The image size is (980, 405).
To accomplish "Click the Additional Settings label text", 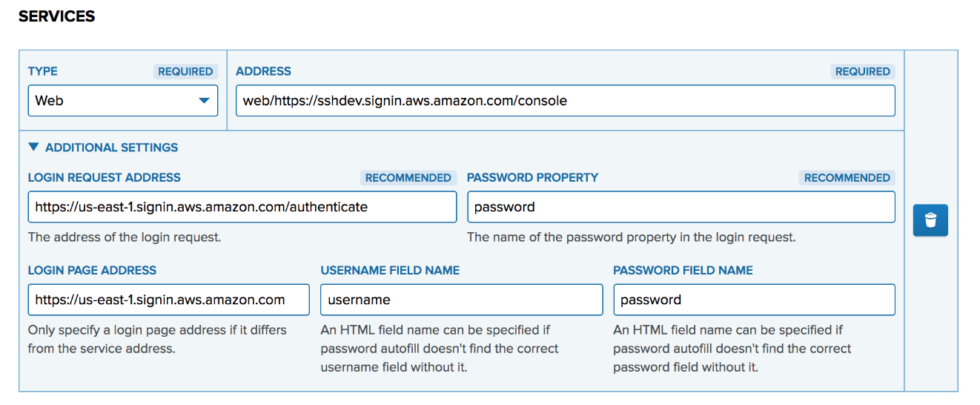I will click(x=111, y=148).
